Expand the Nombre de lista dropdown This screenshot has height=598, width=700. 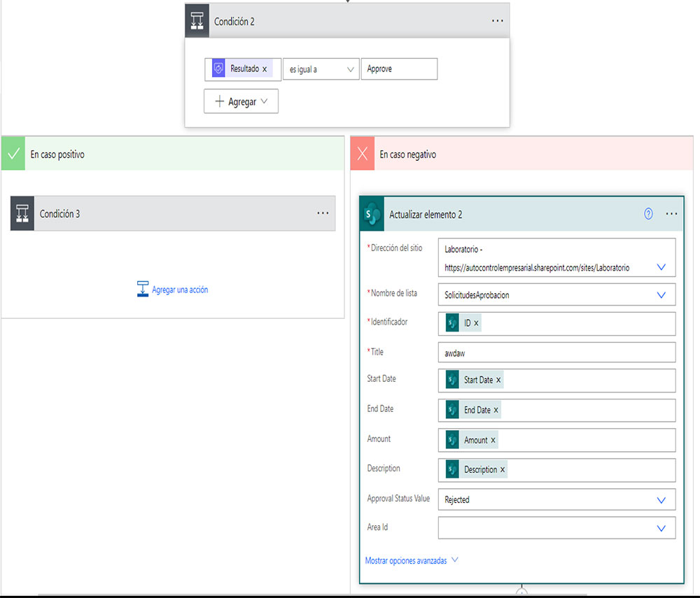point(661,295)
